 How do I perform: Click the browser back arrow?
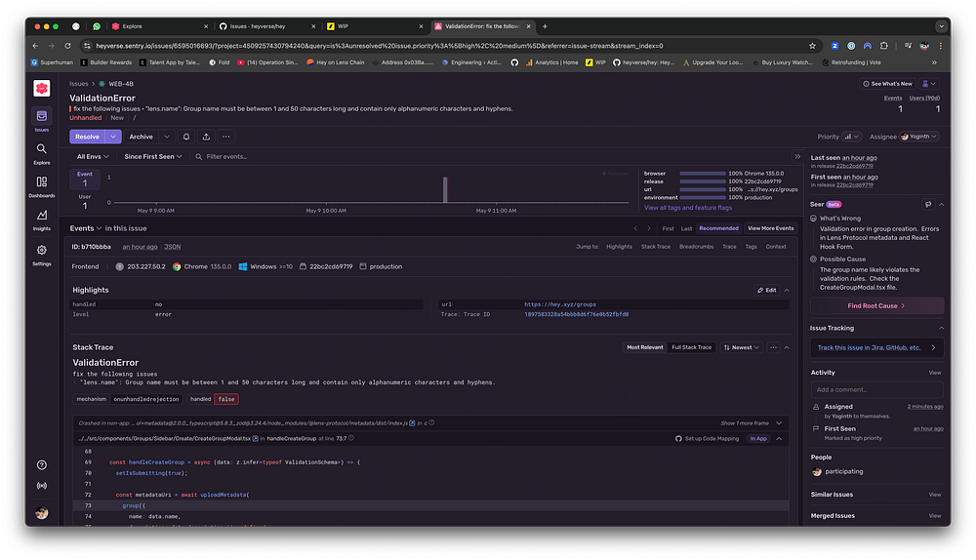(x=35, y=46)
